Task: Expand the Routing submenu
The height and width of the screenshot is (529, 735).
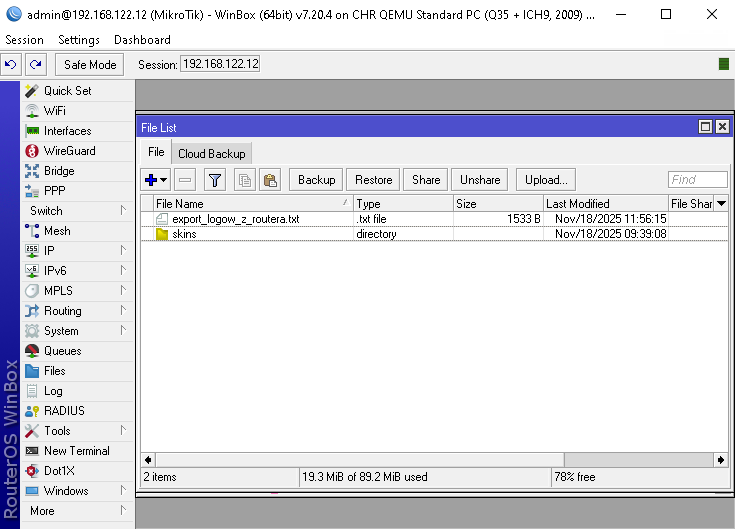Action: coord(77,311)
